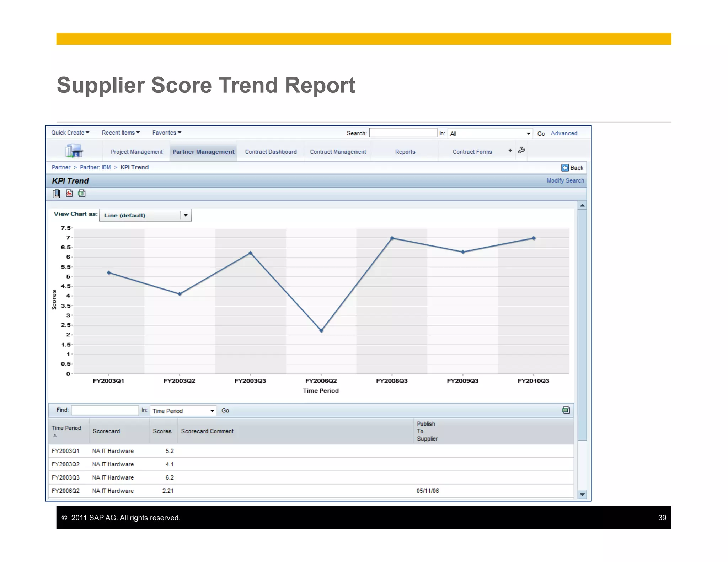Click the Partner breadcrumb link

[61, 167]
